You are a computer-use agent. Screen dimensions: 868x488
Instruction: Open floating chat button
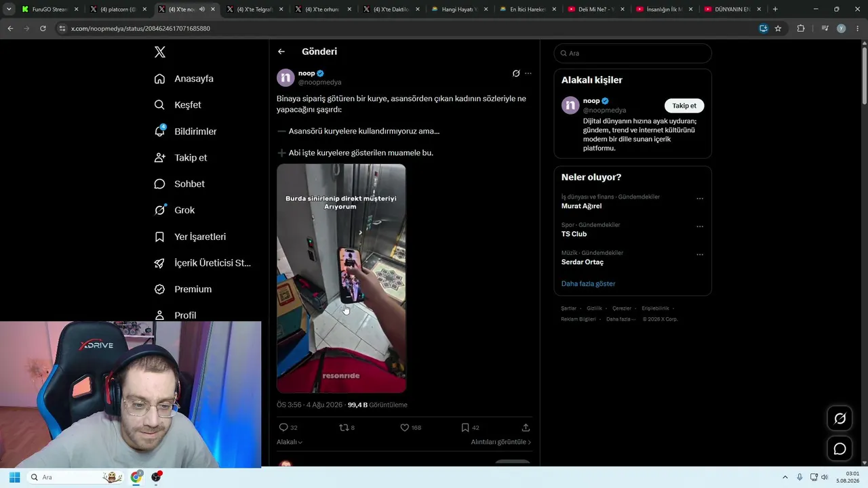pyautogui.click(x=840, y=449)
